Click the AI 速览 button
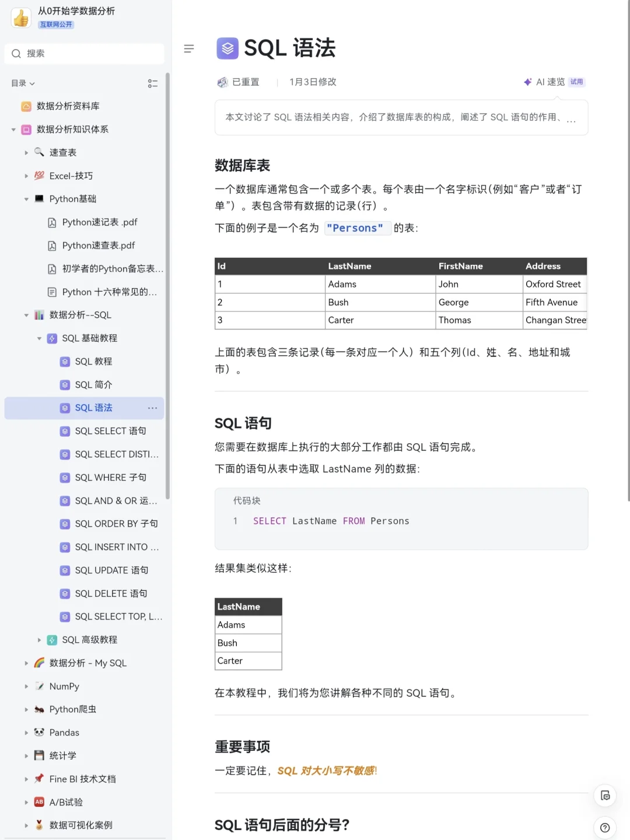This screenshot has width=630, height=840. 548,82
